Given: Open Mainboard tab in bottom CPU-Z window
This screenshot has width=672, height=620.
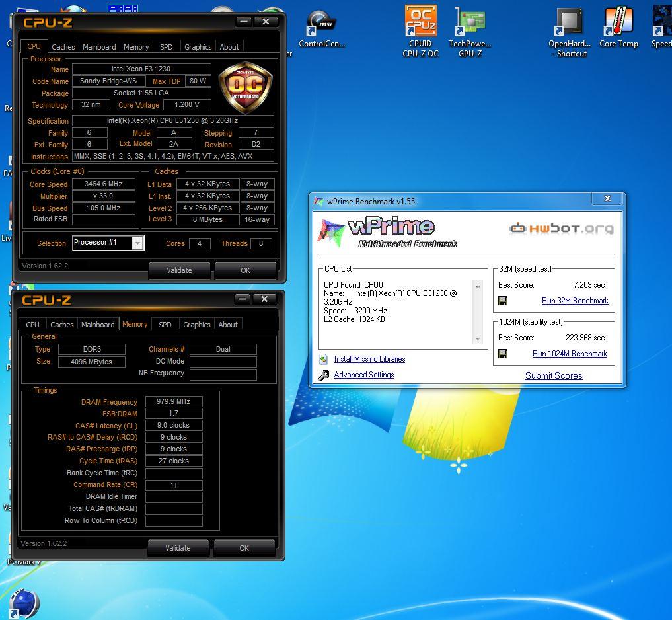Looking at the screenshot, I should (x=98, y=325).
